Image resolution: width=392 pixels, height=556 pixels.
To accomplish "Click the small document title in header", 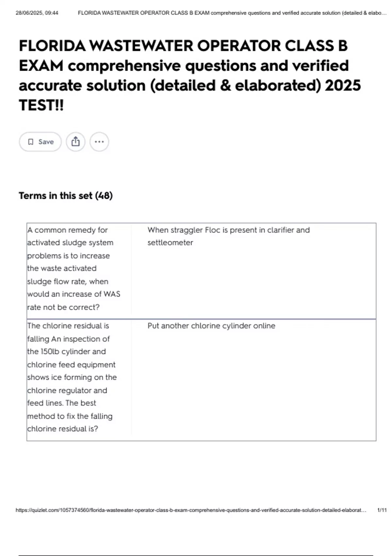I will click(x=232, y=13).
